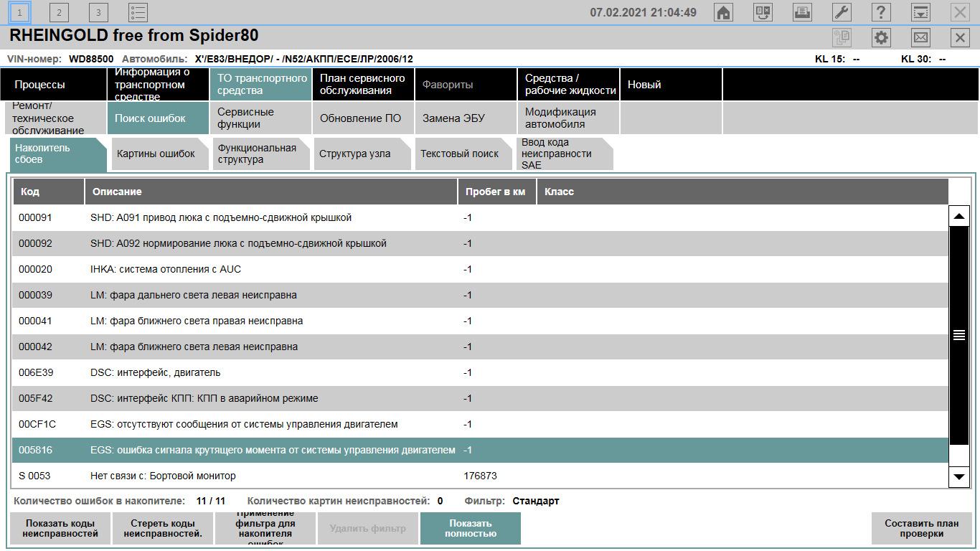Click mileage value 176873
980x551 pixels.
(x=480, y=476)
